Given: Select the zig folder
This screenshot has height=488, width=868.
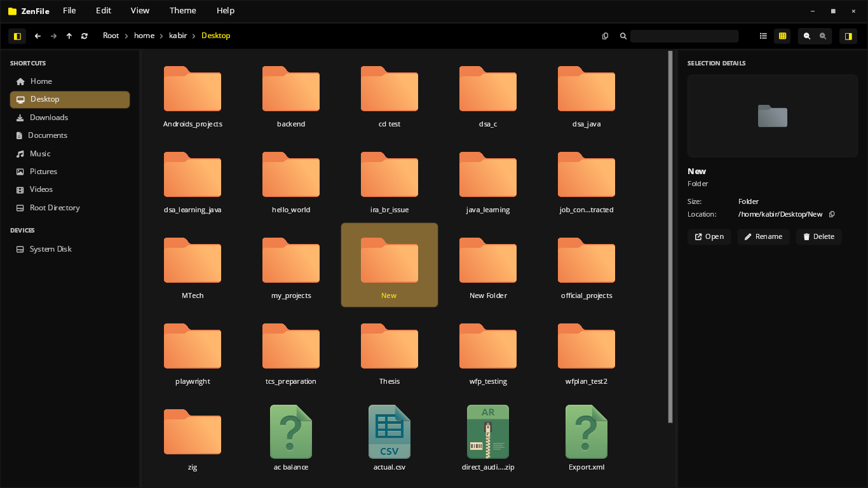Looking at the screenshot, I should pyautogui.click(x=193, y=437).
